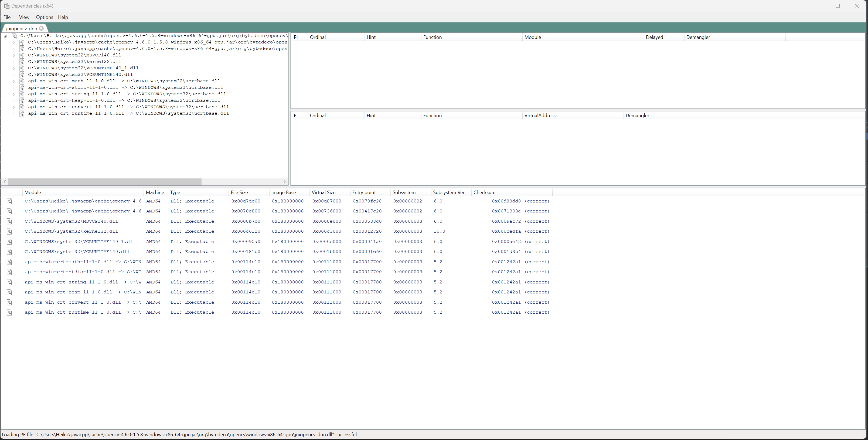The image size is (868, 440).
Task: Click the icon beside api-ms-win-crt-runtime tree entry
Action: point(22,114)
